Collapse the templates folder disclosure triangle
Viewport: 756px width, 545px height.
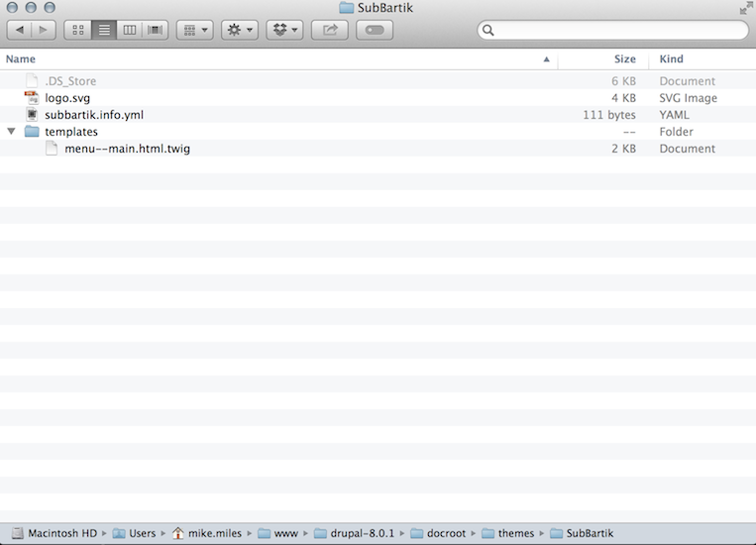click(11, 132)
